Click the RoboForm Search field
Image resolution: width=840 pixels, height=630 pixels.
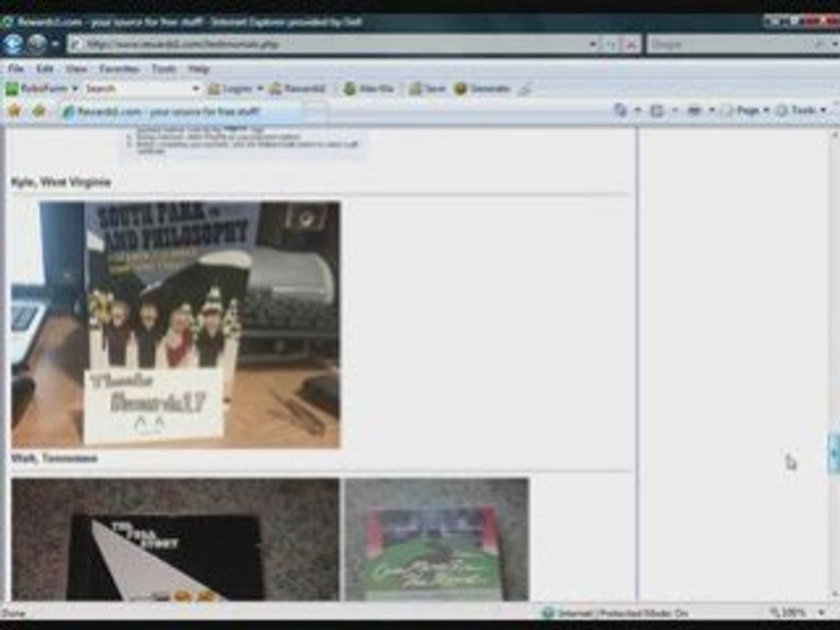[x=136, y=89]
